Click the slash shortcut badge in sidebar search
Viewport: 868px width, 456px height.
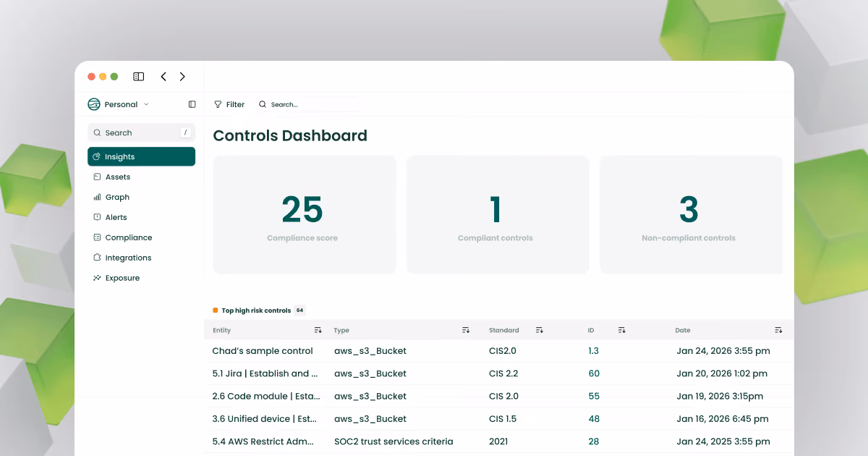(186, 132)
